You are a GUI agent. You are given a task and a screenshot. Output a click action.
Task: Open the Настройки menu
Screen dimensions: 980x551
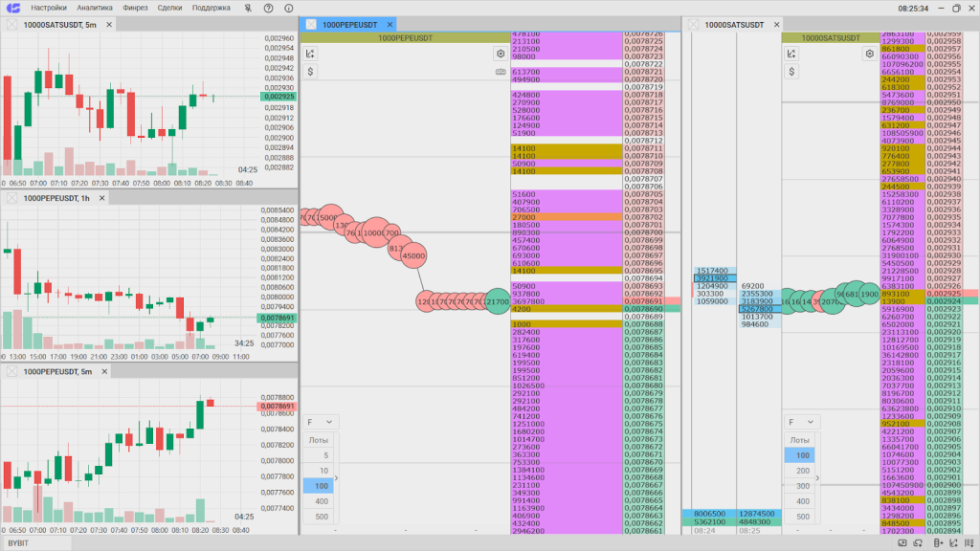[49, 8]
